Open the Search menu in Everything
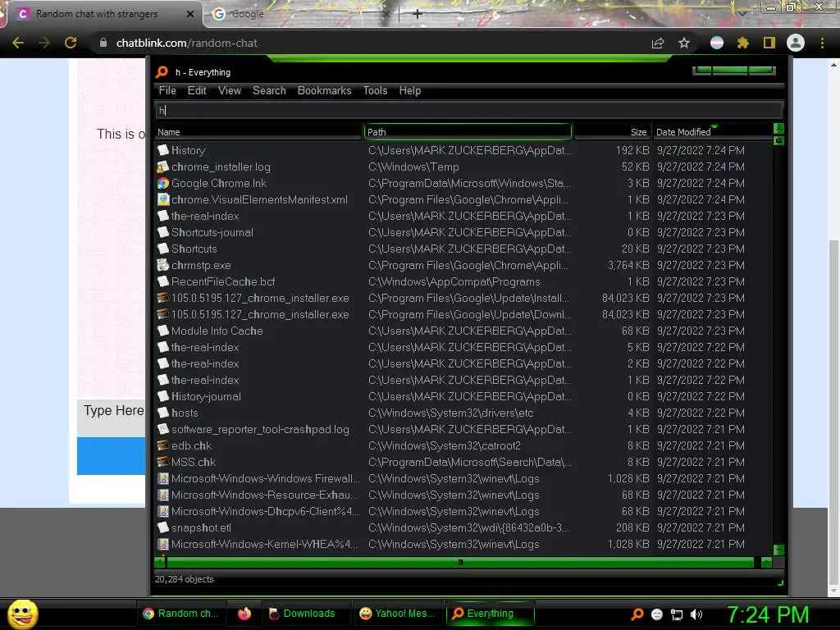The height and width of the screenshot is (630, 840). pyautogui.click(x=269, y=90)
